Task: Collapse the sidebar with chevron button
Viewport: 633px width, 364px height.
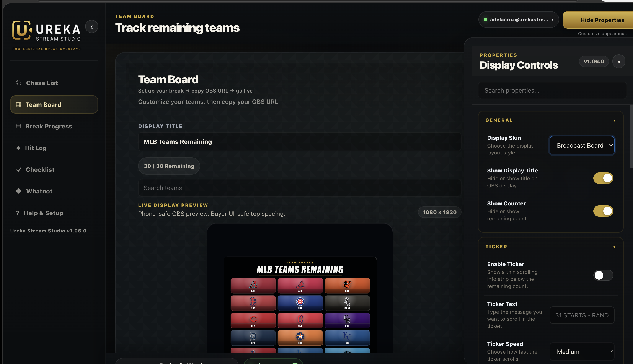Action: coord(91,27)
